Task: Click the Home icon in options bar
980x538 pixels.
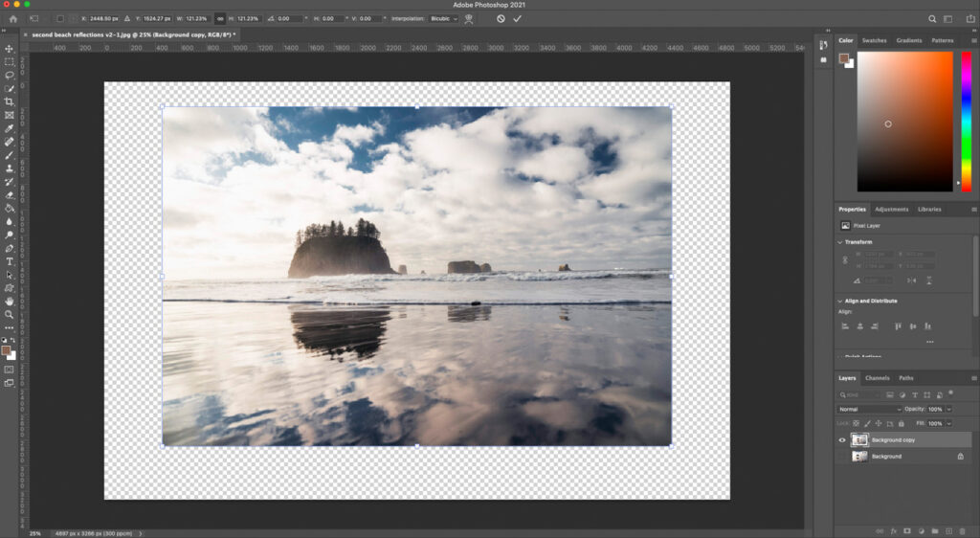Action: (12, 19)
